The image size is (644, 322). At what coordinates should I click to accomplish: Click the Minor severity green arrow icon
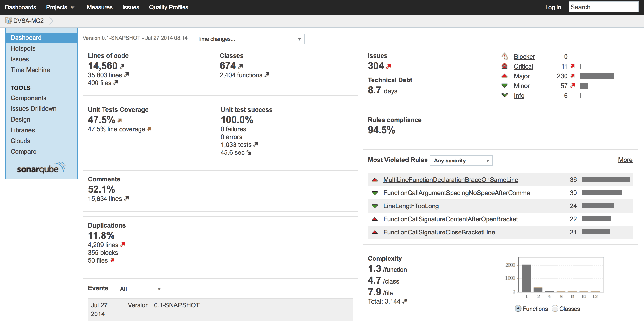(x=505, y=86)
